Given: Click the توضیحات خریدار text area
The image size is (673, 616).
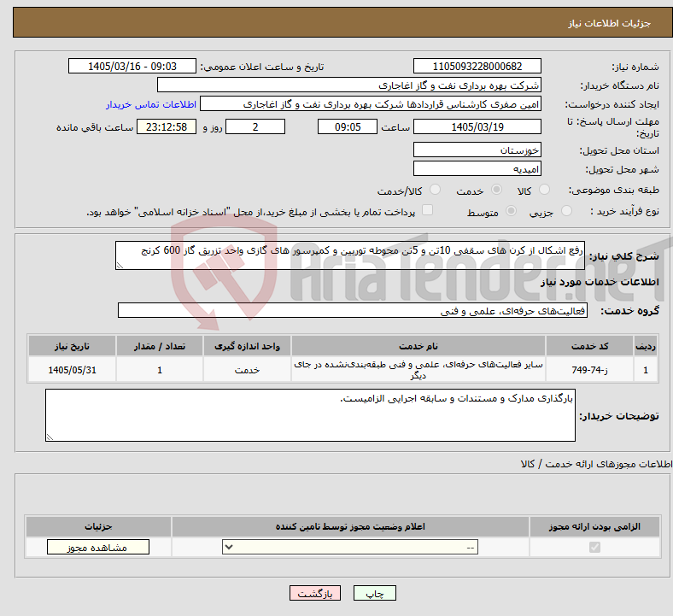Looking at the screenshot, I should 310,415.
